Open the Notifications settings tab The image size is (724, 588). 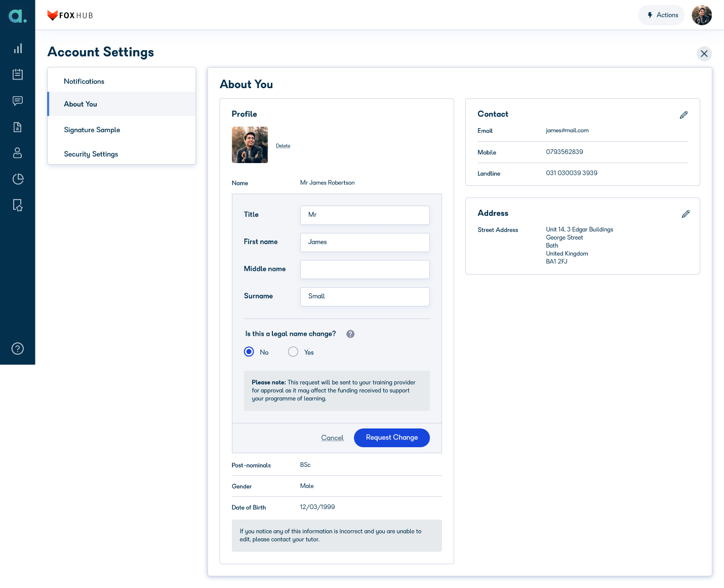coord(122,81)
